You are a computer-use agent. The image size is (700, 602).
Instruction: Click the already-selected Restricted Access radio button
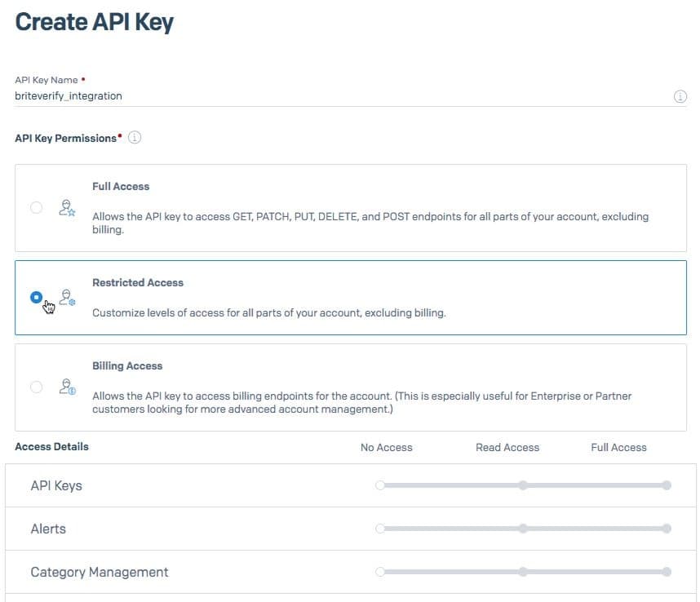tap(36, 297)
